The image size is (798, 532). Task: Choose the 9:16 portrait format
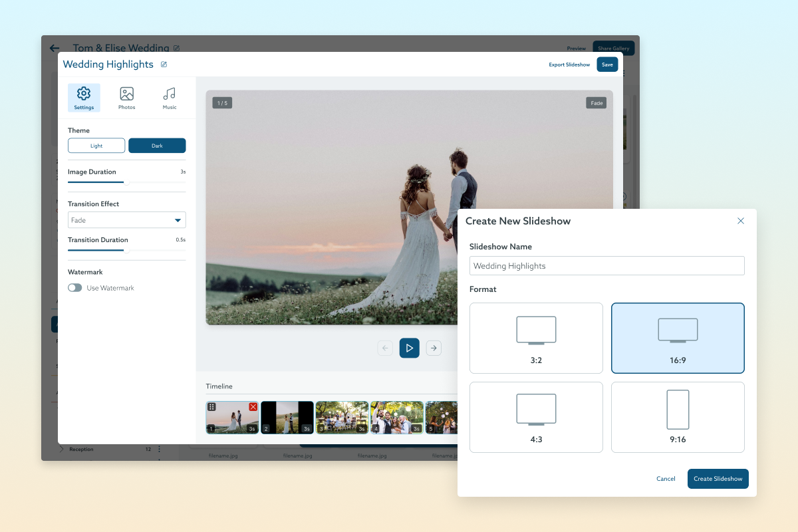pyautogui.click(x=678, y=417)
